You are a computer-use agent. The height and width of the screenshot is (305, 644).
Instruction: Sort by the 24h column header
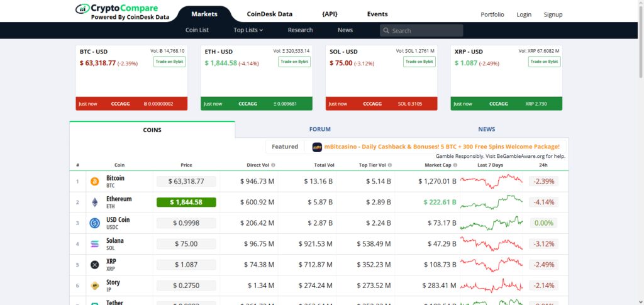[544, 165]
